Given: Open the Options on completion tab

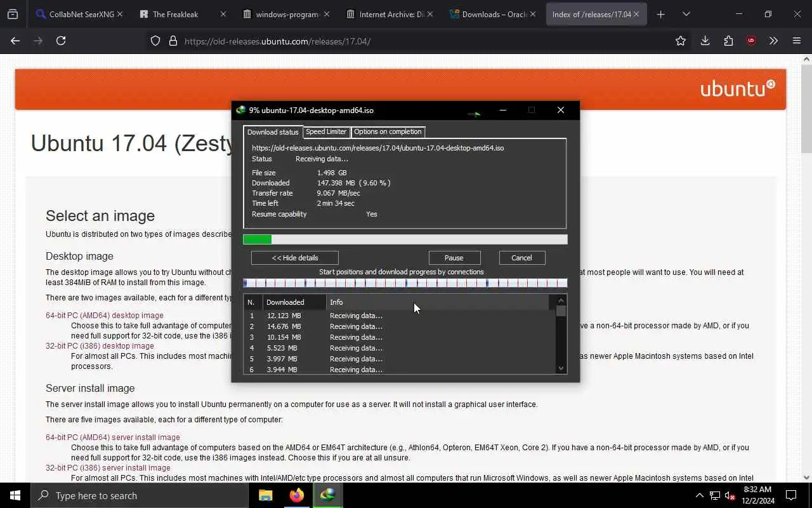Looking at the screenshot, I should click(388, 131).
